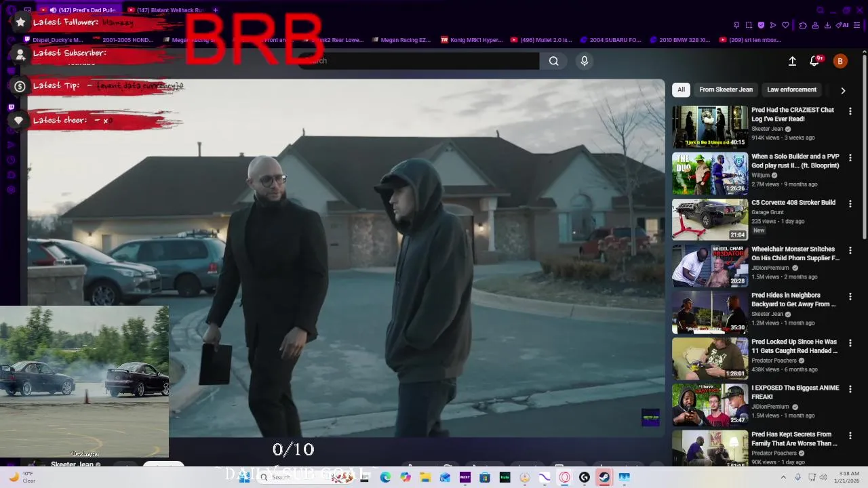Viewport: 868px width, 488px height.
Task: Switch to the Pred's Dad Pulle browser tab
Action: coord(80,10)
